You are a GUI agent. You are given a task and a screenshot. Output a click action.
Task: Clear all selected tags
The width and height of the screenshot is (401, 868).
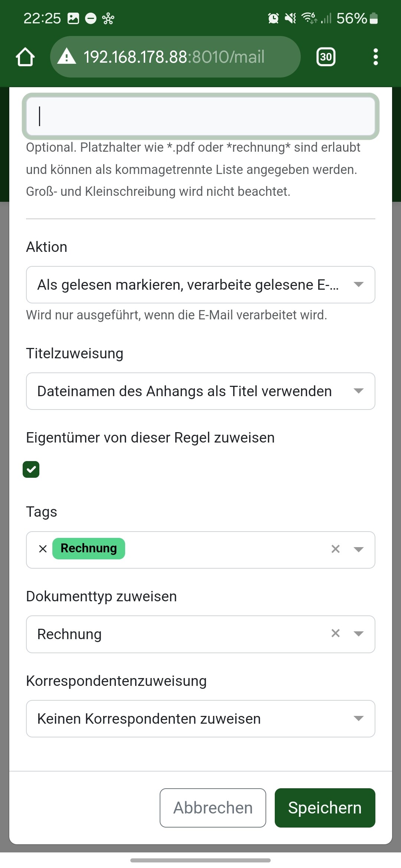[335, 549]
